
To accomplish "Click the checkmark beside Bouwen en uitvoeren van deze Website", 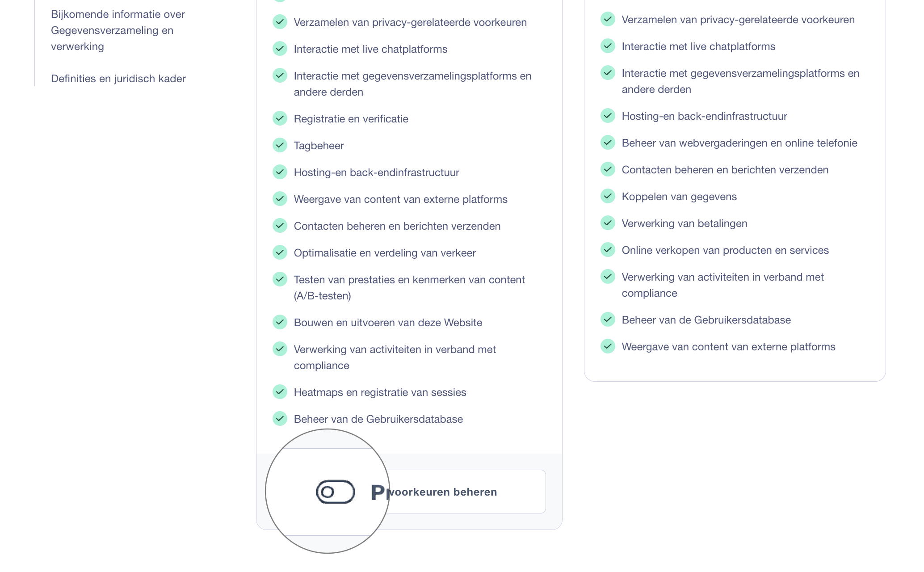I will click(280, 322).
